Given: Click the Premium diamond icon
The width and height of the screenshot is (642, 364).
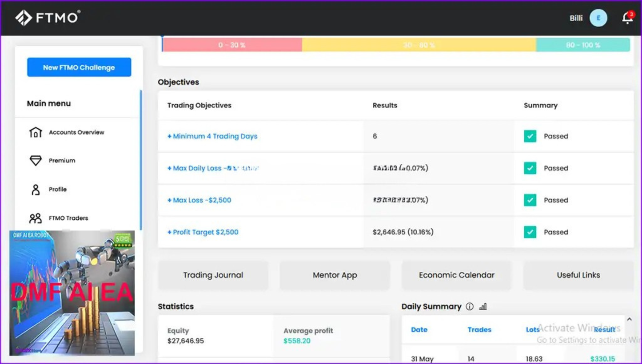Looking at the screenshot, I should pyautogui.click(x=36, y=161).
